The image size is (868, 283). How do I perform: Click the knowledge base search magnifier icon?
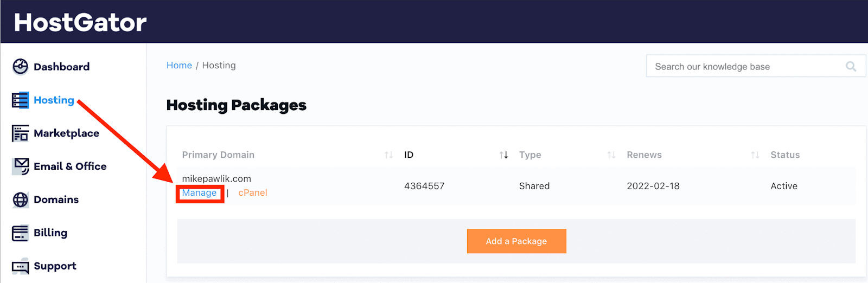click(x=851, y=66)
